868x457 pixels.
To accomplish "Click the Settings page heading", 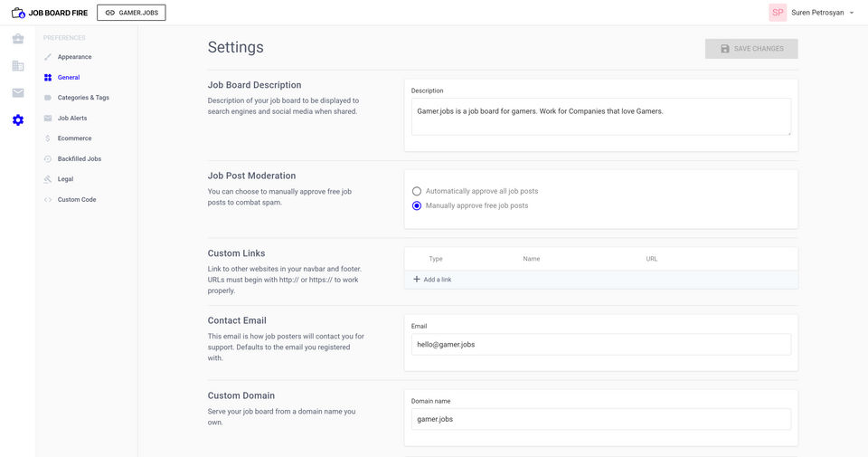I will 235,47.
